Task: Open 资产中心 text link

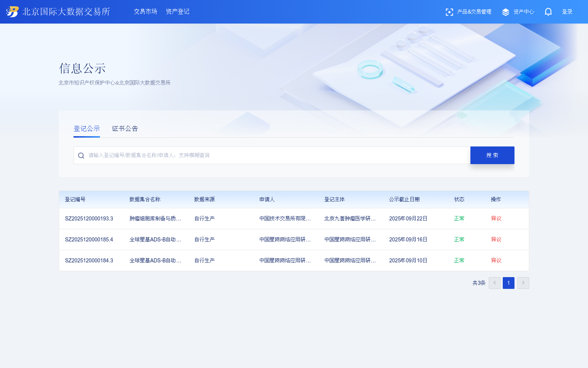Action: 524,12
